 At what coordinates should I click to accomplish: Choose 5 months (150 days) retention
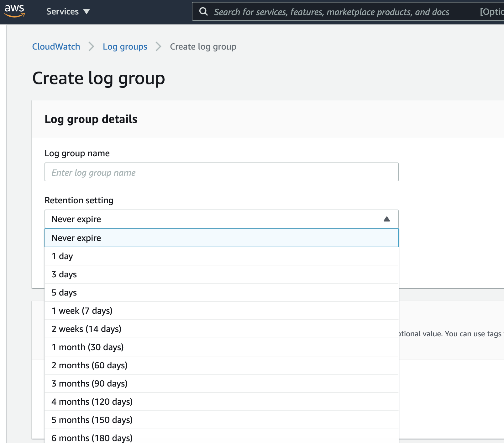click(x=221, y=420)
